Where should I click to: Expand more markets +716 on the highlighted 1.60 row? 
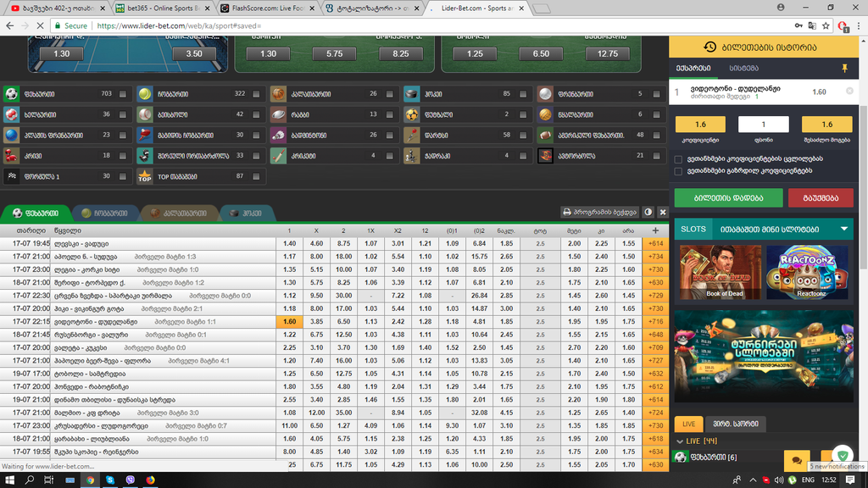[655, 321]
